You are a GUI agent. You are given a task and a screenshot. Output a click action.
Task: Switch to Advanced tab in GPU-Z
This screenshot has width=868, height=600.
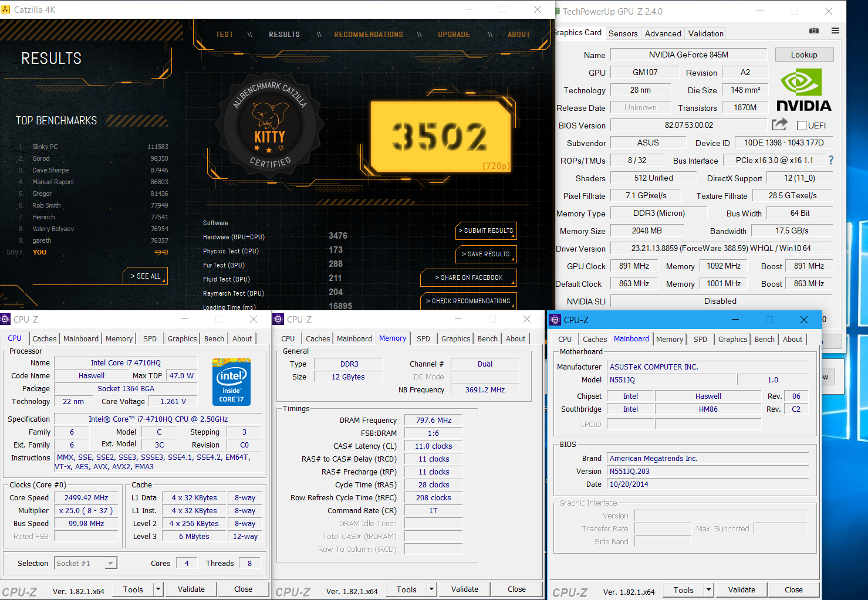[x=663, y=33]
